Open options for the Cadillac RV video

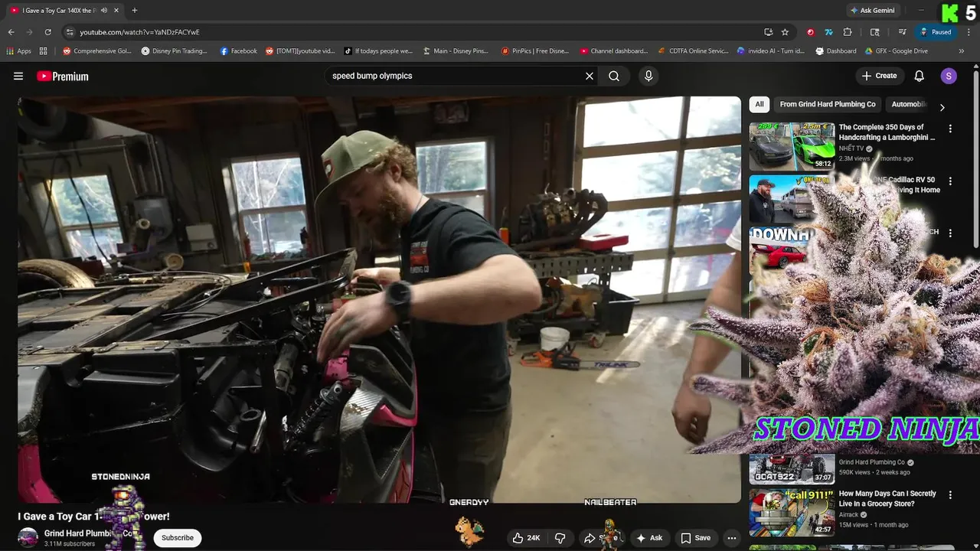[x=950, y=181]
